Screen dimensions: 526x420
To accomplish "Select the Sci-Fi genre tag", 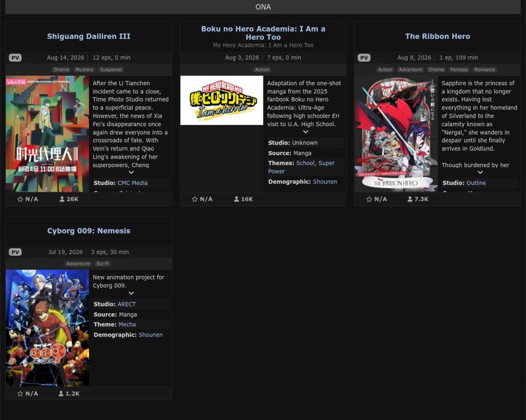I will point(103,264).
